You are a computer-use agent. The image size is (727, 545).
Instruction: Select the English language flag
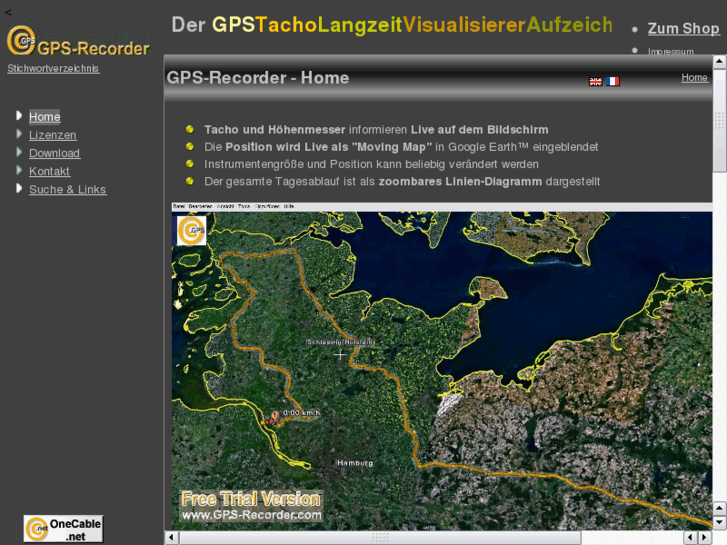pos(595,82)
